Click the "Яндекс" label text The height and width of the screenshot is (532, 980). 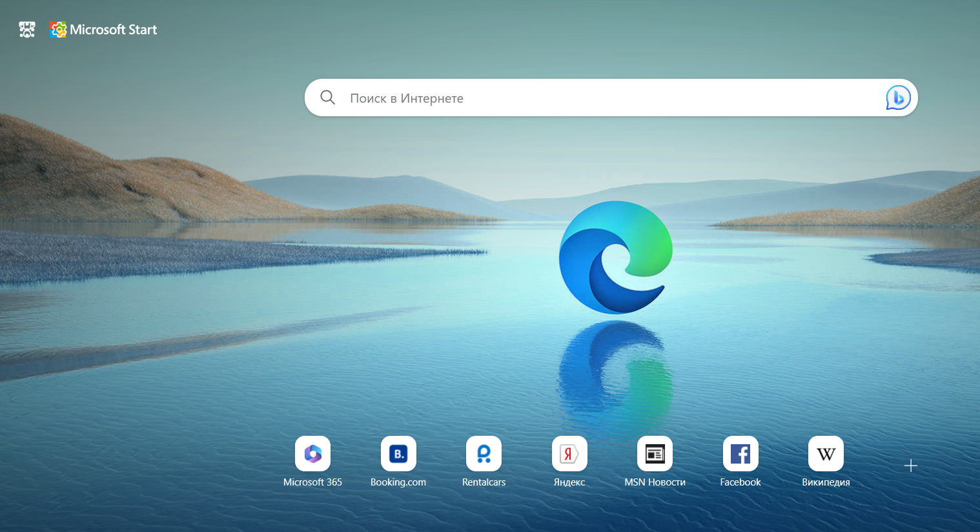569,482
